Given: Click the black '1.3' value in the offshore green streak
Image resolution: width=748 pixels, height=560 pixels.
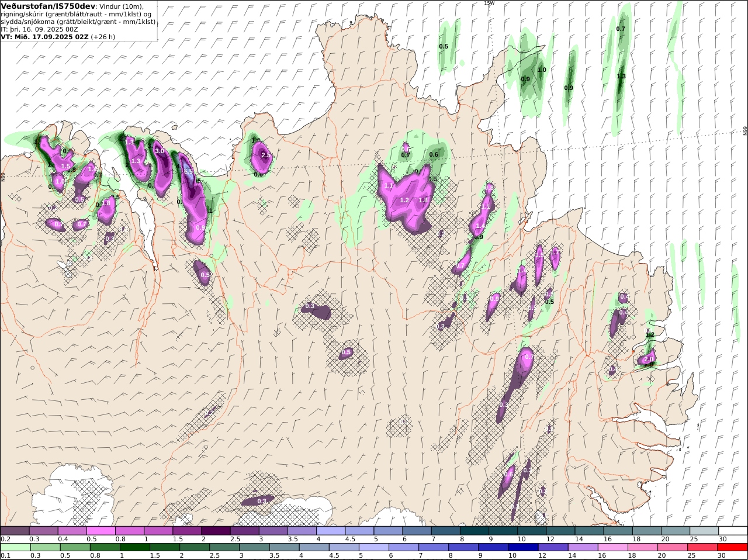Looking at the screenshot, I should pos(621,76).
